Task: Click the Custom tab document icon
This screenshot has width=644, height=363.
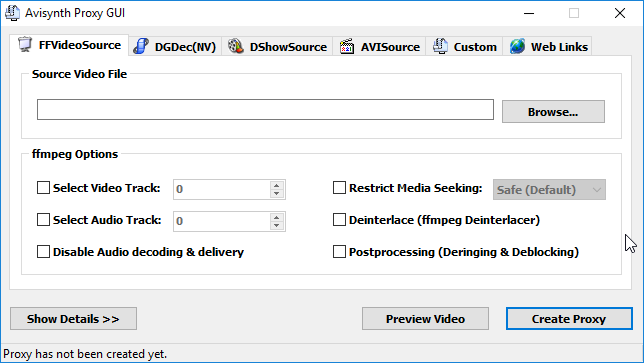Action: tap(440, 46)
